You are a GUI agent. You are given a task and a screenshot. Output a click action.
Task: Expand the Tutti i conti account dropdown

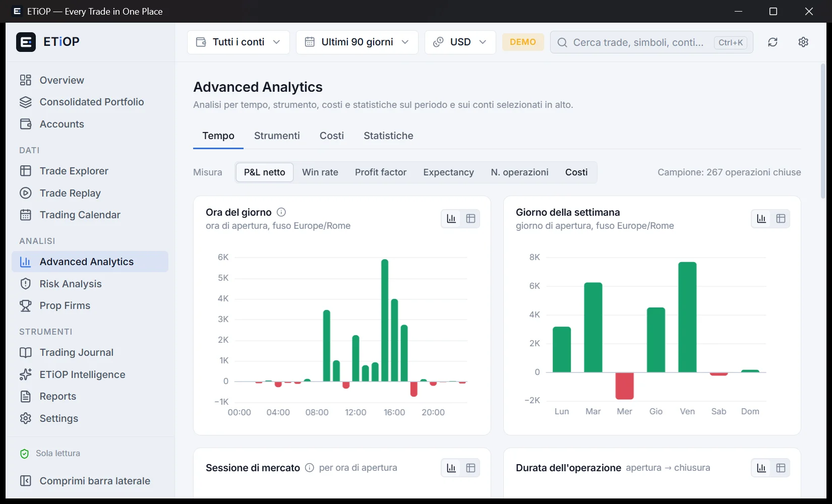coord(239,42)
